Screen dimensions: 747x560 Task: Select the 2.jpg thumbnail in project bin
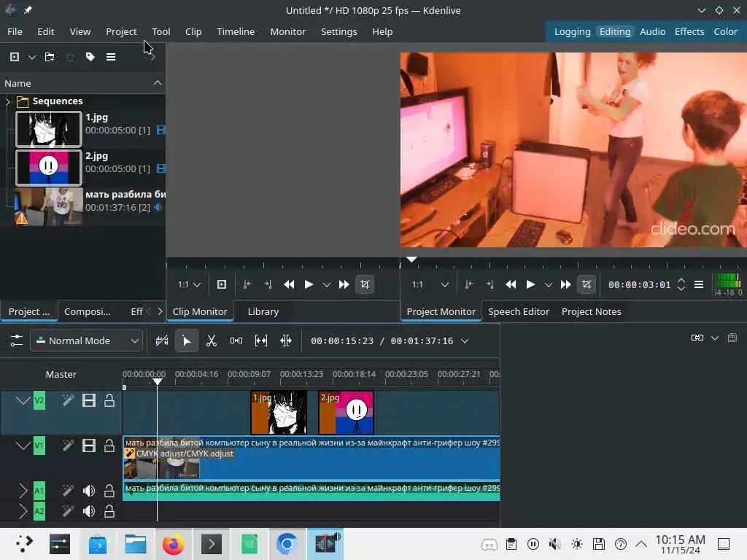[49, 168]
